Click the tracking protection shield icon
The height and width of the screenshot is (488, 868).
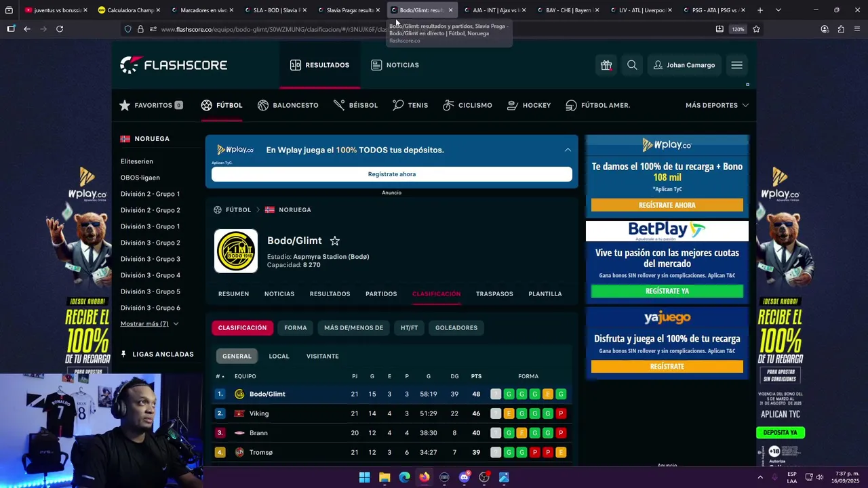[127, 29]
